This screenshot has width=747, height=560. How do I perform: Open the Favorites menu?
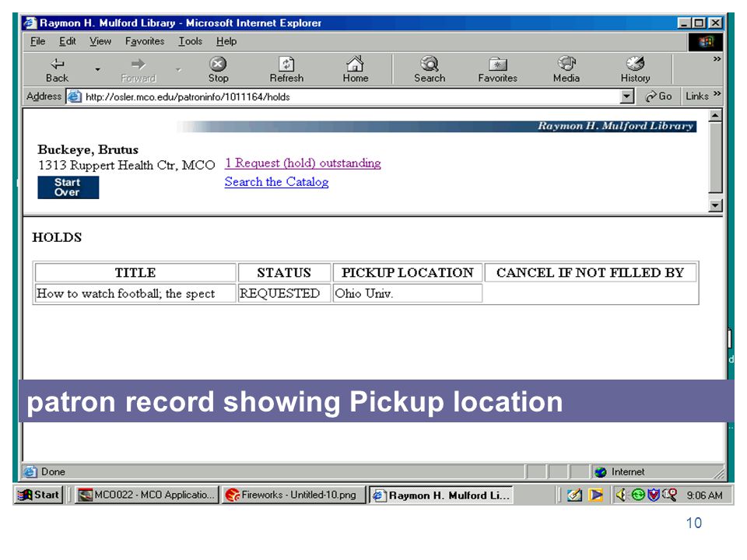click(145, 41)
